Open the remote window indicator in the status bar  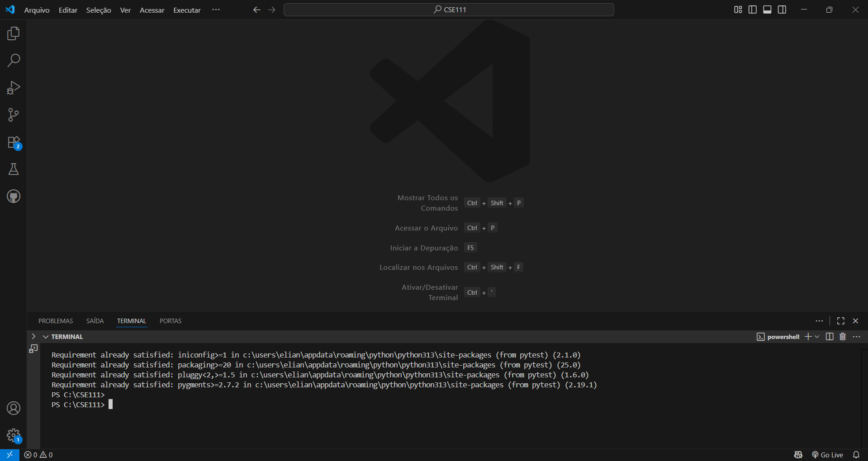pyautogui.click(x=9, y=455)
